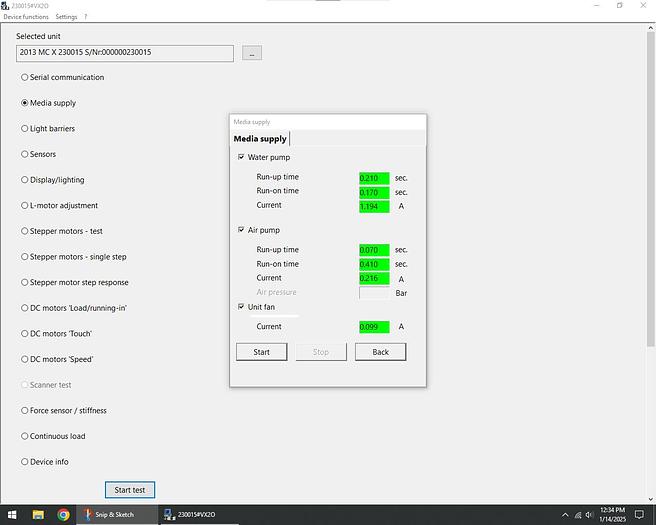Screen dimensions: 656x525
Task: Uncheck the Water pump checkbox
Action: pyautogui.click(x=241, y=158)
